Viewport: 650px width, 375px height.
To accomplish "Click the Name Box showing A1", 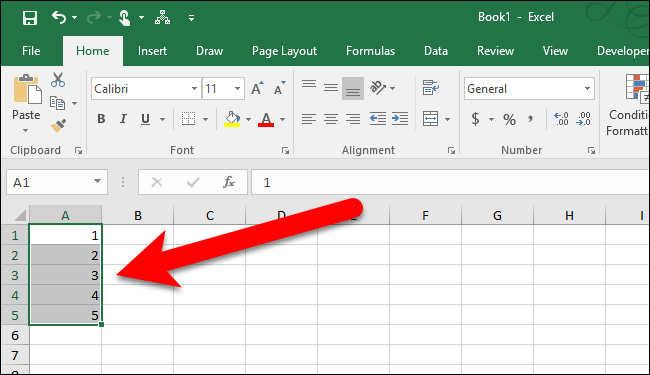I will pyautogui.click(x=57, y=182).
